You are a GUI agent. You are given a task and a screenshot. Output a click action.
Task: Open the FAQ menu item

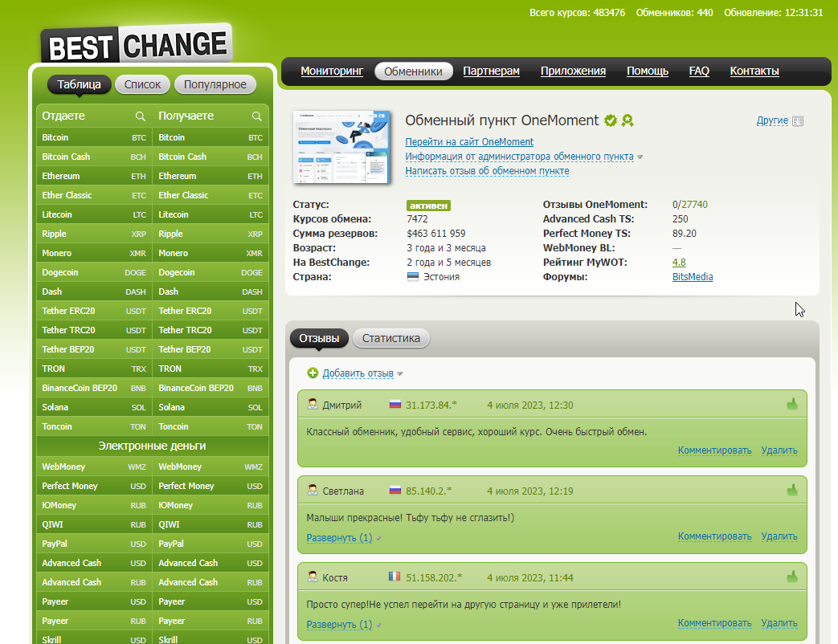[x=699, y=71]
